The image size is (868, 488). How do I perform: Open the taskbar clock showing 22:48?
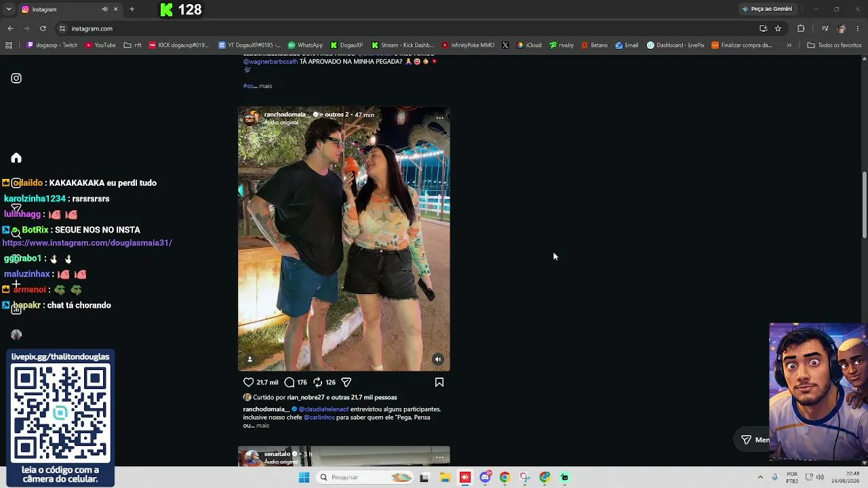click(846, 477)
